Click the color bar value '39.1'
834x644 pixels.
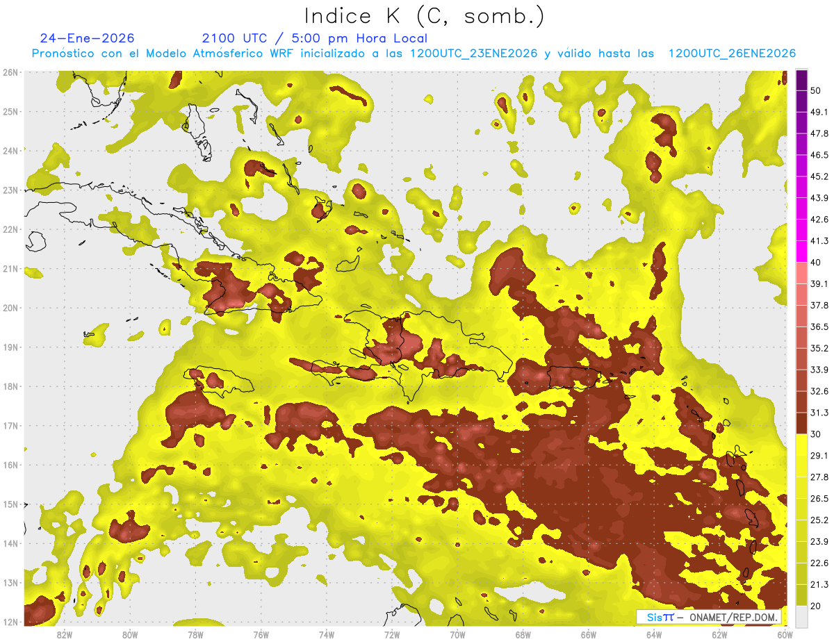[x=819, y=283]
